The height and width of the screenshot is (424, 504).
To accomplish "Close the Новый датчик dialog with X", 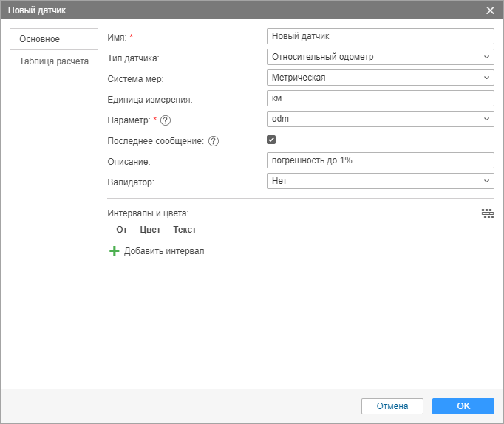I will [x=490, y=10].
